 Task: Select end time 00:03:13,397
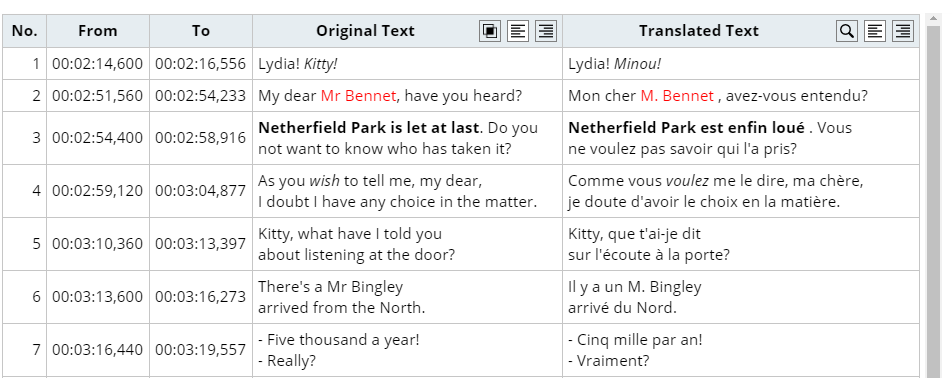click(201, 243)
